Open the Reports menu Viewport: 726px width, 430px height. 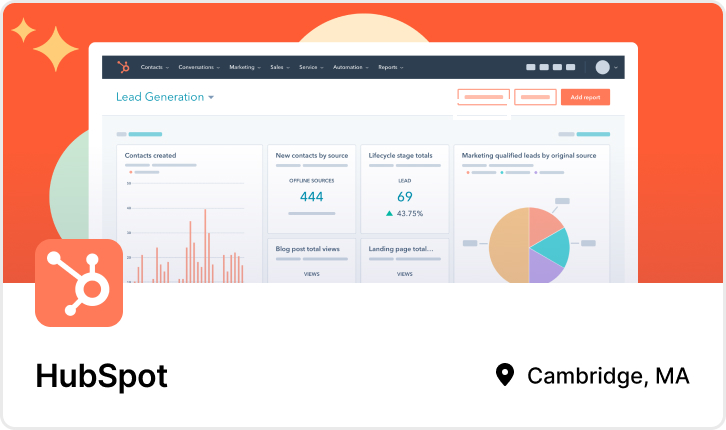[391, 67]
